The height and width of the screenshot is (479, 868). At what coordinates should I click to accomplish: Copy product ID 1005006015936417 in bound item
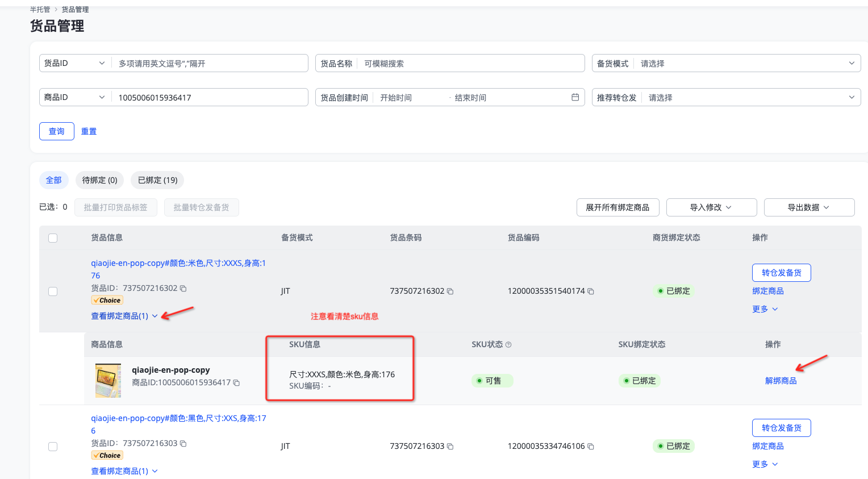237,383
